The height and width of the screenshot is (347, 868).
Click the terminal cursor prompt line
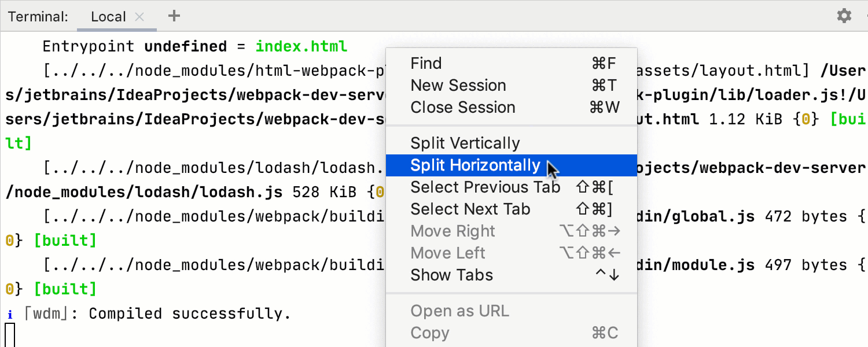[x=10, y=335]
